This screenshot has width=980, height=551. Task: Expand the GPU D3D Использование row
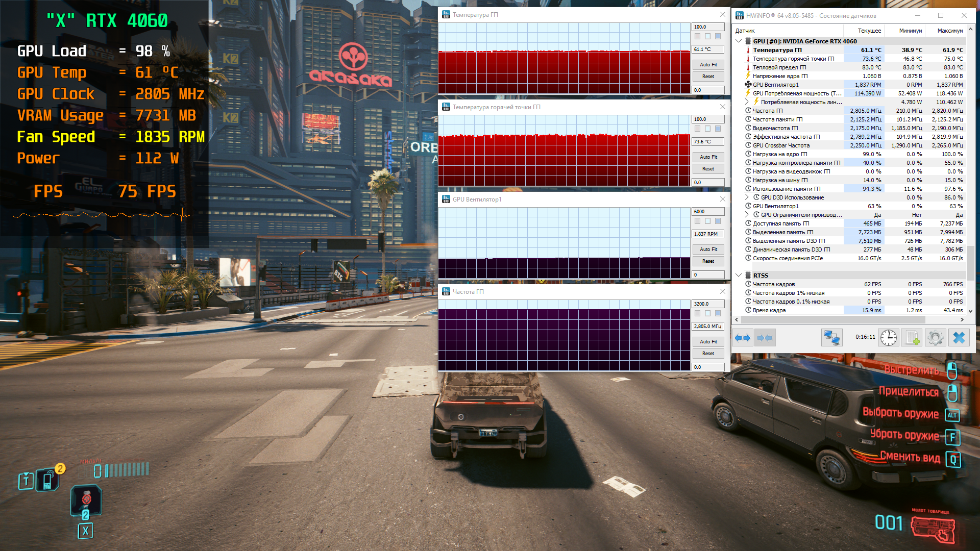pos(747,197)
